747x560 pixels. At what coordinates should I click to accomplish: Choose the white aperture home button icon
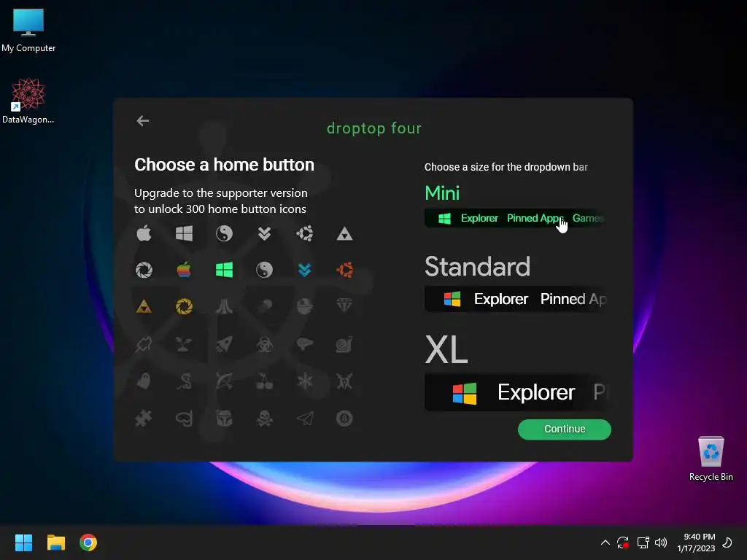(x=144, y=270)
